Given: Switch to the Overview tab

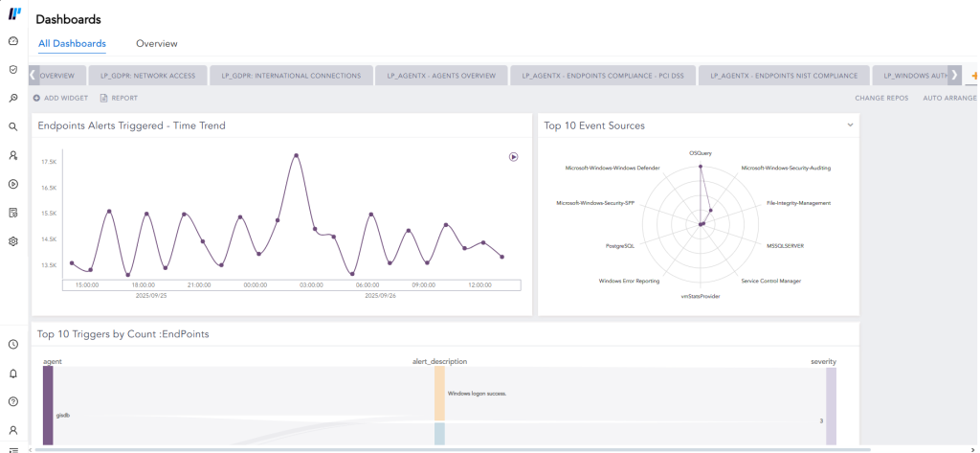Looking at the screenshot, I should [156, 43].
